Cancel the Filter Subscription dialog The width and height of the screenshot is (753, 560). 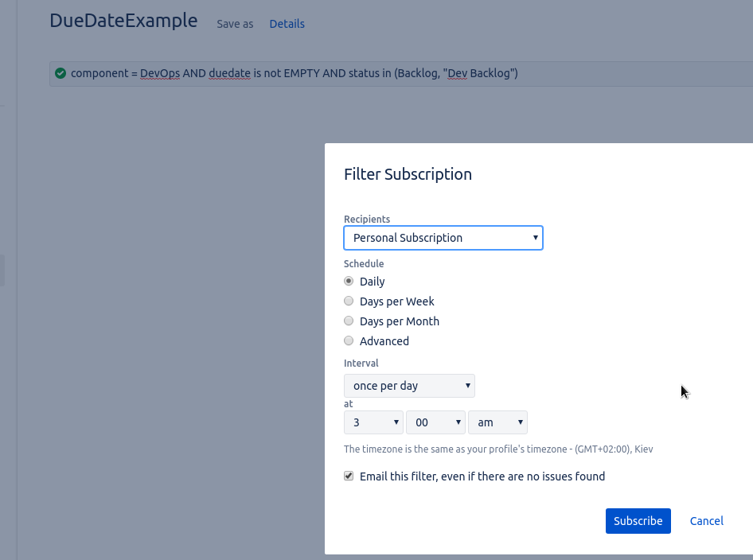pos(706,521)
